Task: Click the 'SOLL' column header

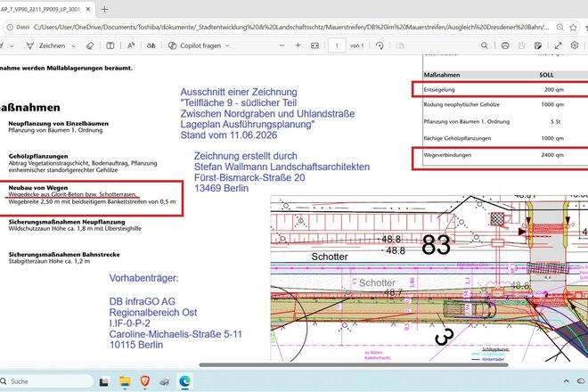Action: 546,75
